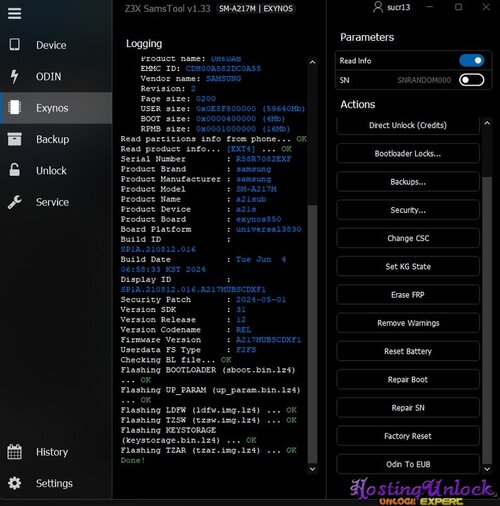Select the Exynos chip icon

(14, 107)
